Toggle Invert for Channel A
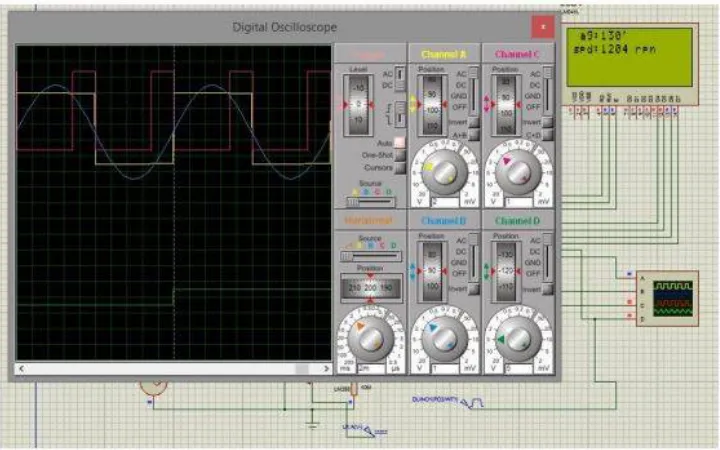Screen dimensions: 720x450 pyautogui.click(x=473, y=122)
